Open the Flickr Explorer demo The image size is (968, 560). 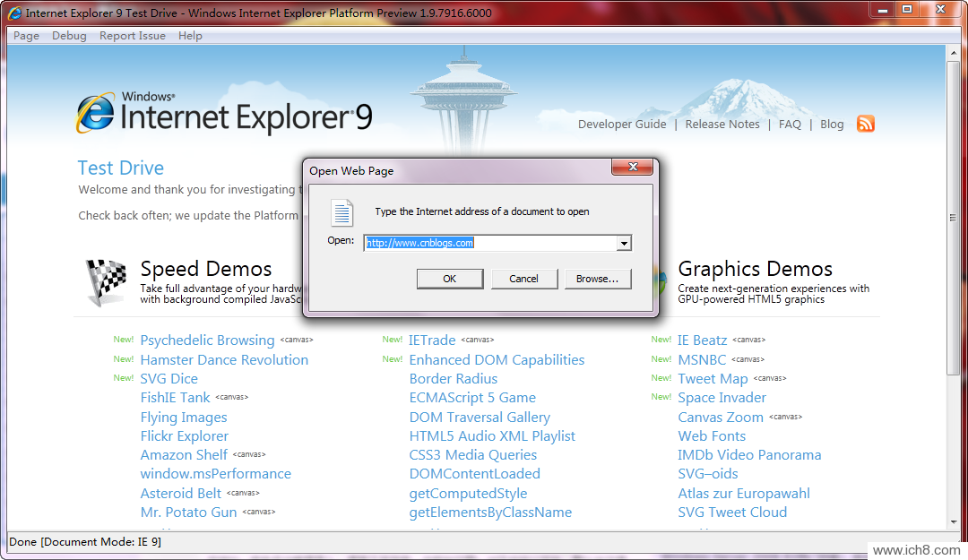[x=184, y=435]
